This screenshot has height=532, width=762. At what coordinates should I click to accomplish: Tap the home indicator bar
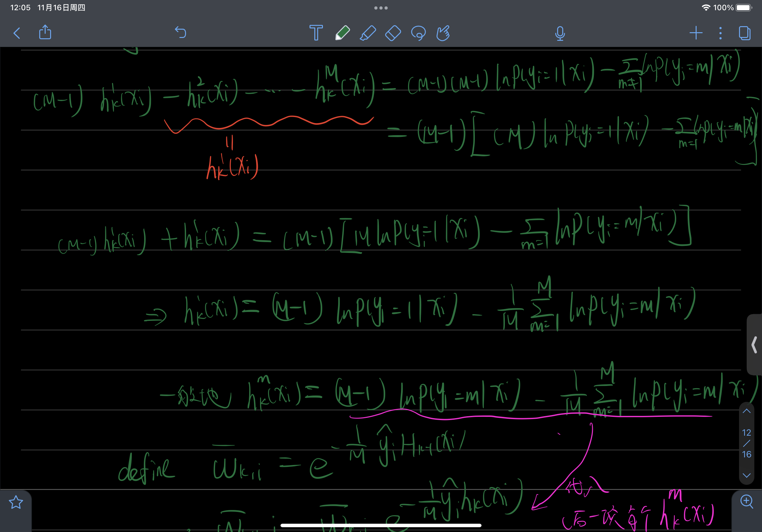tap(381, 525)
